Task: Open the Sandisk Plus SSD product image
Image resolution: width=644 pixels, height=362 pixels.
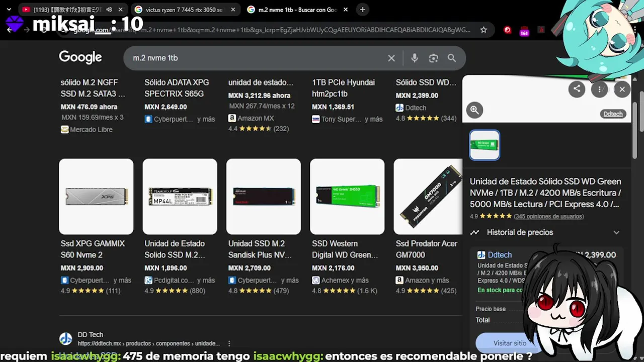Action: coord(264,197)
